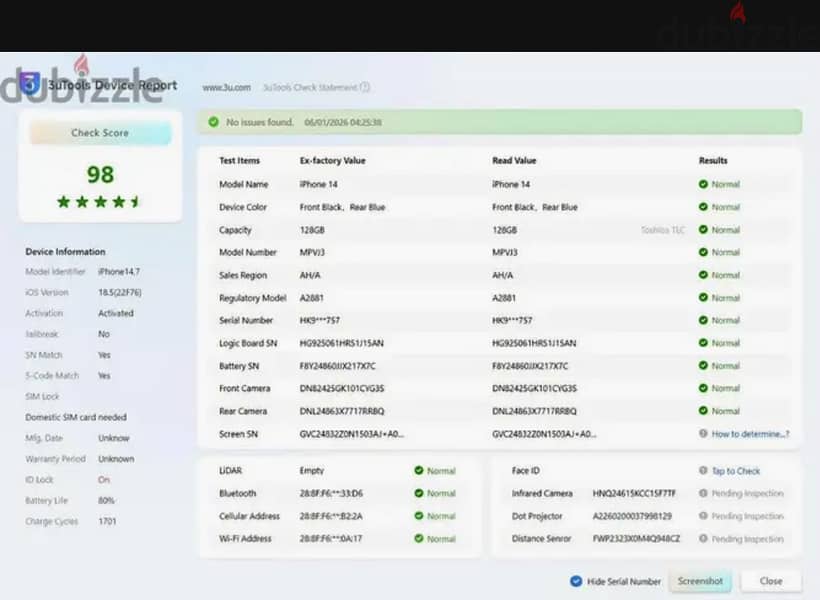Click the green check in Logic Board SN row

pos(703,343)
